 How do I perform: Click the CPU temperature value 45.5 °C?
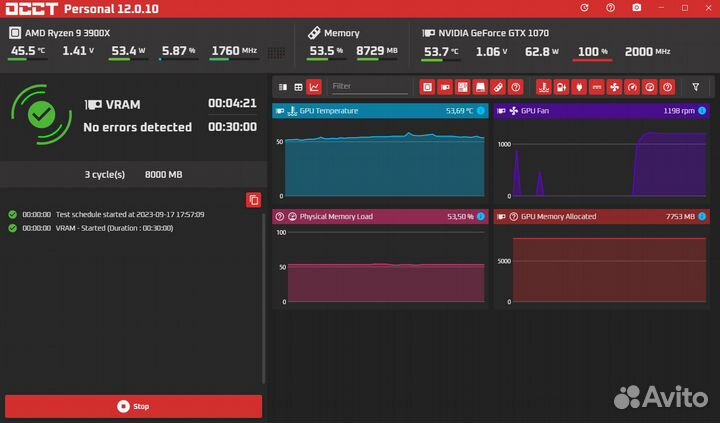click(28, 51)
